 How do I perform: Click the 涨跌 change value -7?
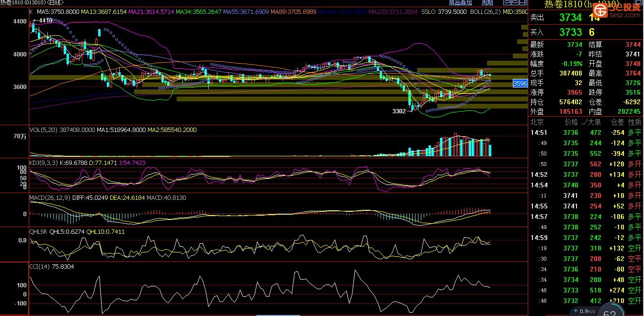pyautogui.click(x=579, y=54)
